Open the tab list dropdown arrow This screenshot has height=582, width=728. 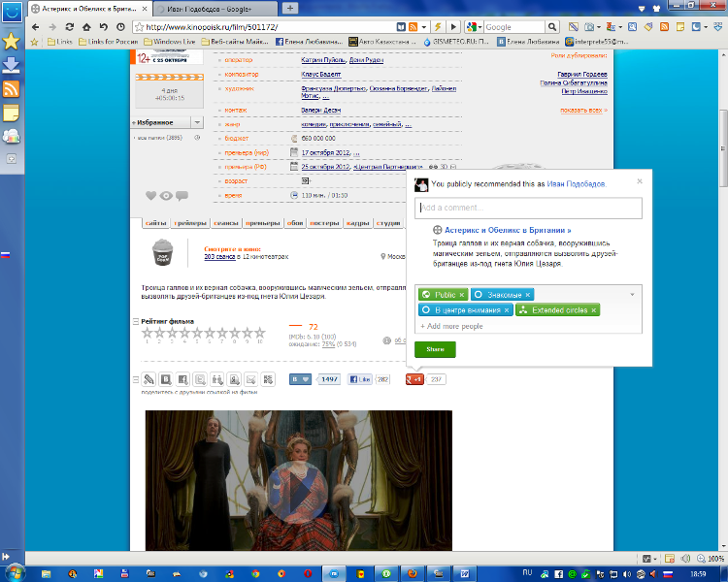pos(642,9)
